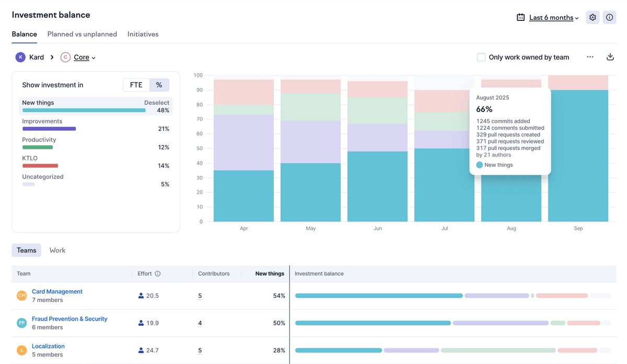Screen dimensions: 627x364
Task: Deselect the New things category
Action: (156, 103)
